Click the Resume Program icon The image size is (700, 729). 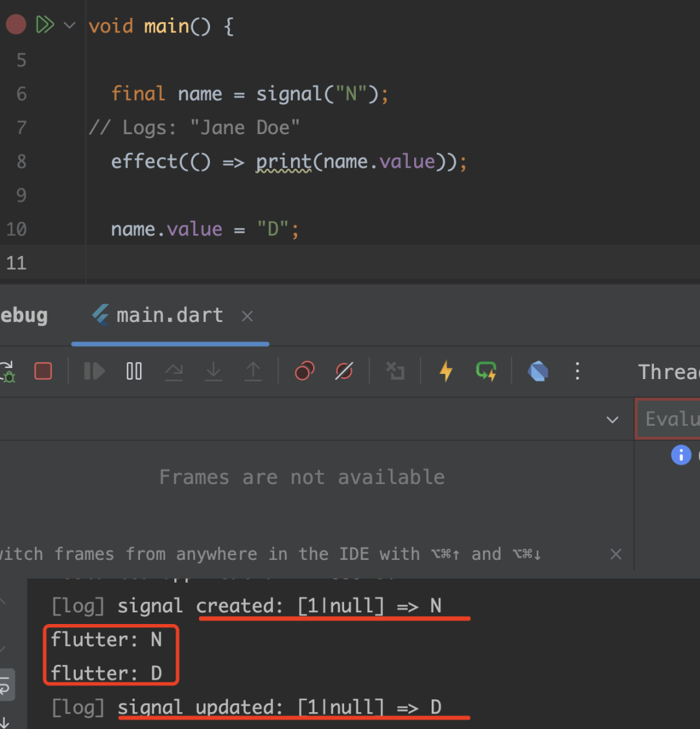pyautogui.click(x=94, y=371)
